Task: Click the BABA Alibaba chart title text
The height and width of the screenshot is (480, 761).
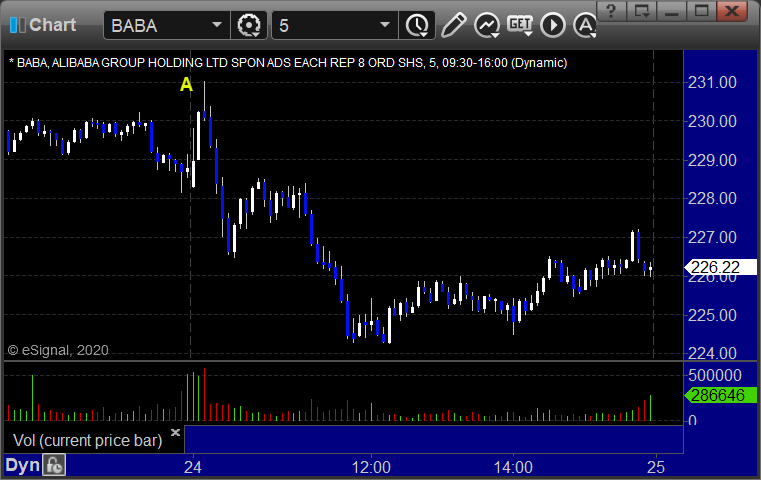Action: (x=288, y=63)
